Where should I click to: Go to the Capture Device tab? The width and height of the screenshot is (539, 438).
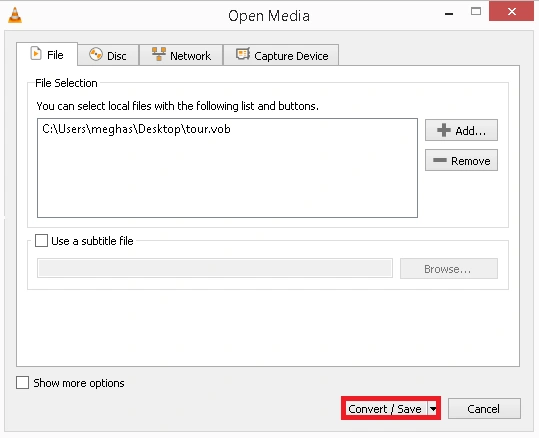281,55
